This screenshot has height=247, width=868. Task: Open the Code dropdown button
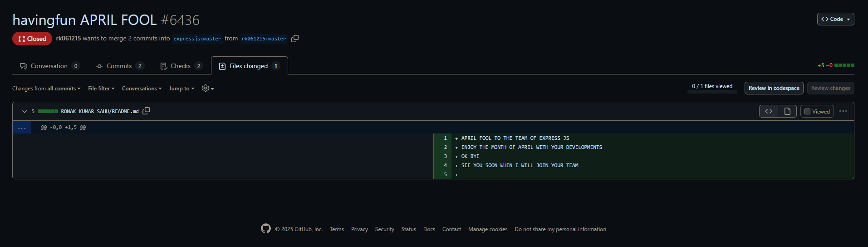click(835, 19)
